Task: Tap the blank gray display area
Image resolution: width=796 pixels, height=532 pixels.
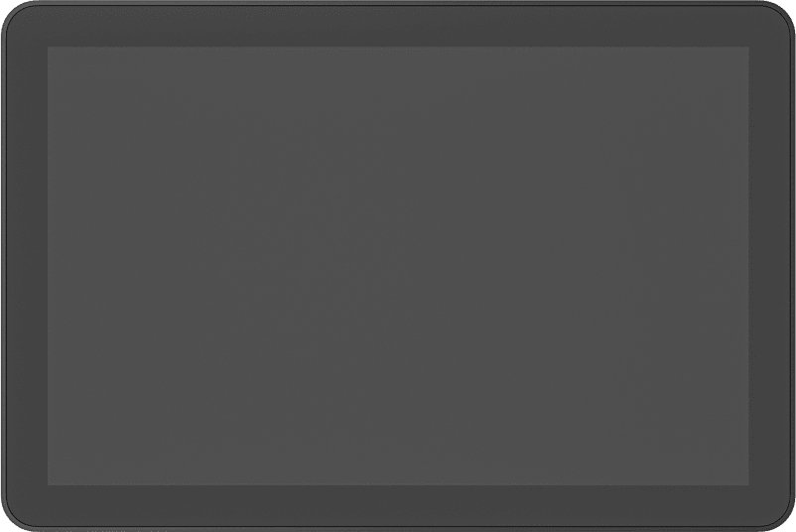Action: pyautogui.click(x=398, y=265)
